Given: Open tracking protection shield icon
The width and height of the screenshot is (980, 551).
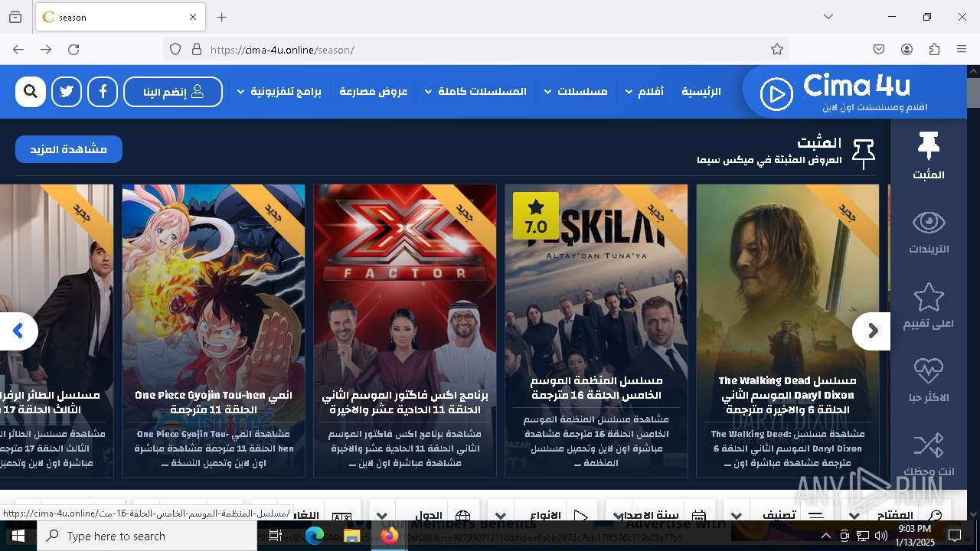Looking at the screenshot, I should click(x=175, y=50).
